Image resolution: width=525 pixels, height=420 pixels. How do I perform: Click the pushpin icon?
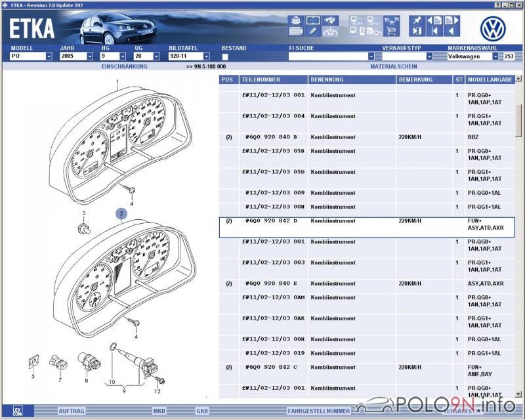(x=417, y=21)
